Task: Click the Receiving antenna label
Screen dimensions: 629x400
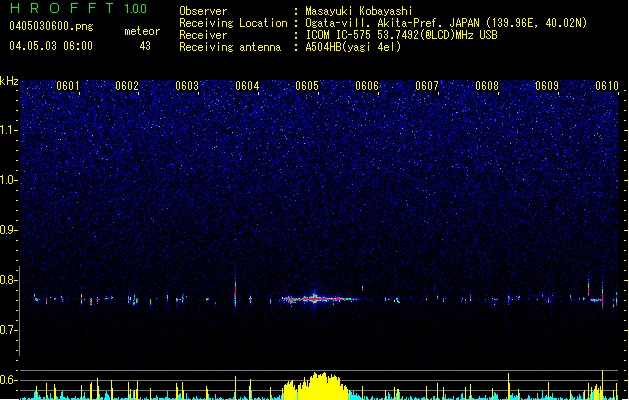Action: [x=230, y=47]
